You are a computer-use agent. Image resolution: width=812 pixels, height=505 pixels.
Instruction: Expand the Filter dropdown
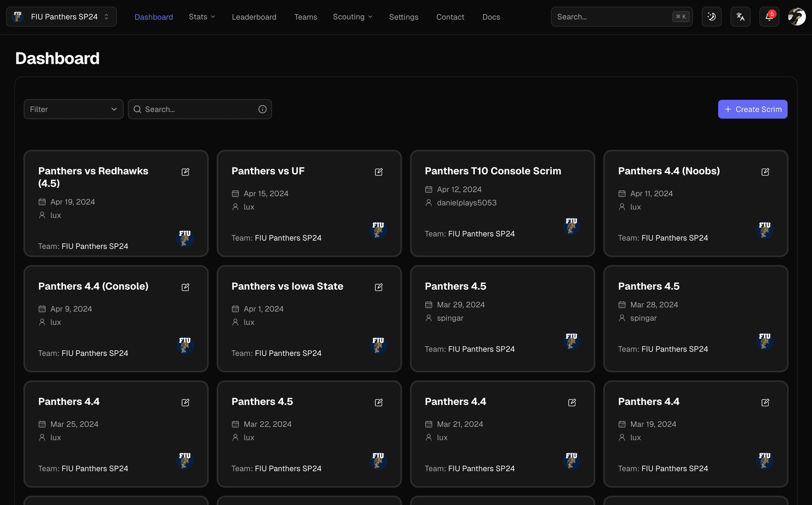point(73,109)
